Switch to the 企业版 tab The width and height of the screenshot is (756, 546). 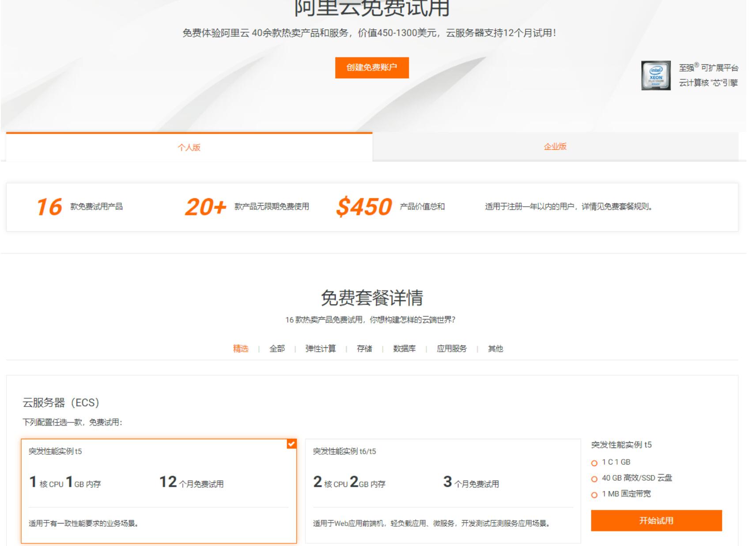pyautogui.click(x=555, y=147)
